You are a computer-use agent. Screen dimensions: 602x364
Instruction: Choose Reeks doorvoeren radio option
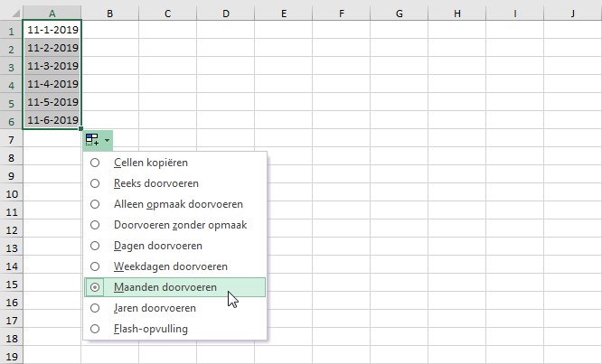coord(174,183)
